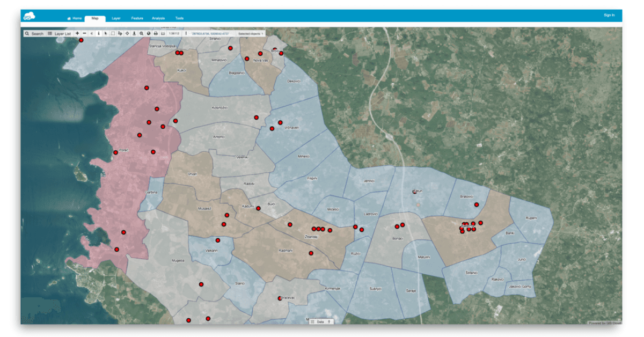Collapse toolbar with double-chevron arrow
This screenshot has height=337, width=644.
[92, 33]
